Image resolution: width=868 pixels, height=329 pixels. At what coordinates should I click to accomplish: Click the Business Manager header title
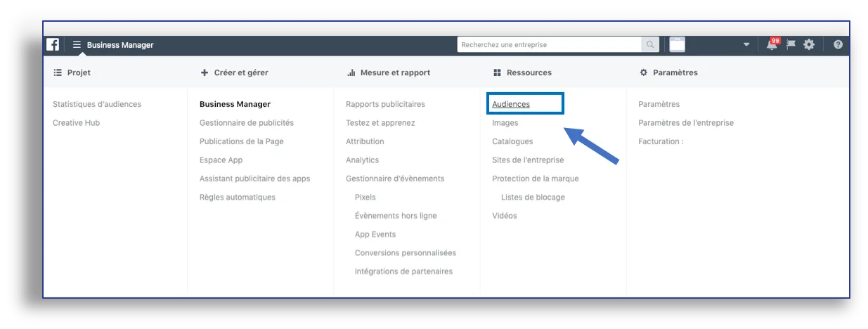pyautogui.click(x=120, y=45)
